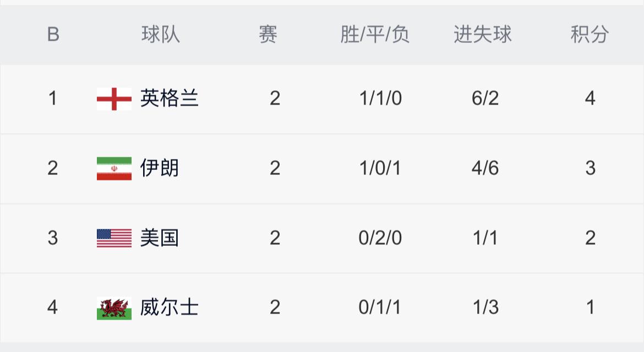Click the United States' 0/2/0 record
Screen dimensions: 644x352
[x=380, y=238]
